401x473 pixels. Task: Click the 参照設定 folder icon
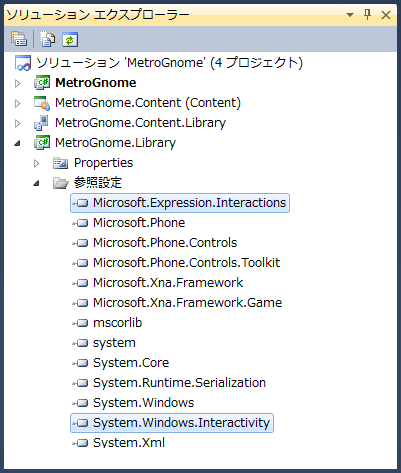point(61,183)
